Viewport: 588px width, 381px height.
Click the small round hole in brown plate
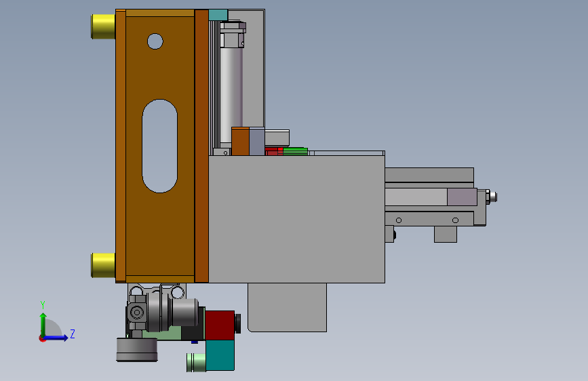[x=155, y=41]
